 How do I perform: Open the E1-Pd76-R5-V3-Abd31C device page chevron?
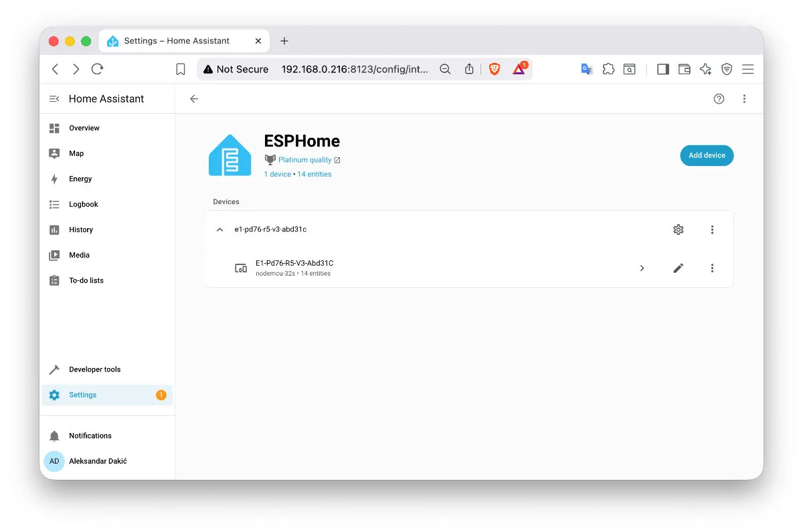coord(642,268)
